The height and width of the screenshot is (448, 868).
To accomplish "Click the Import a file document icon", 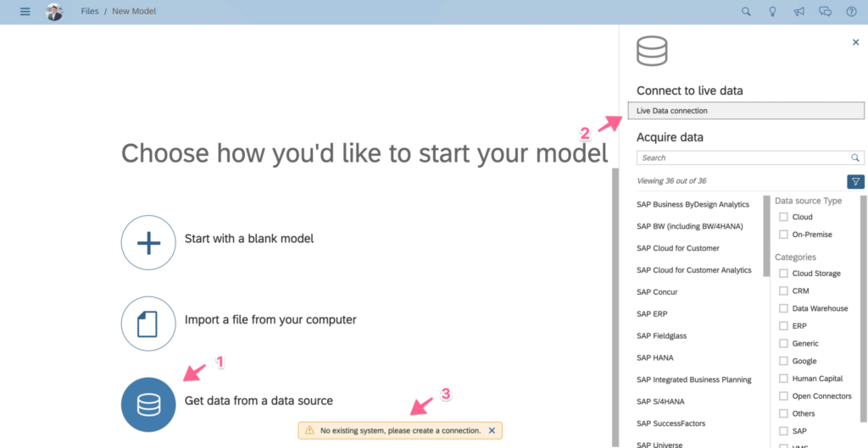I will coord(148,324).
